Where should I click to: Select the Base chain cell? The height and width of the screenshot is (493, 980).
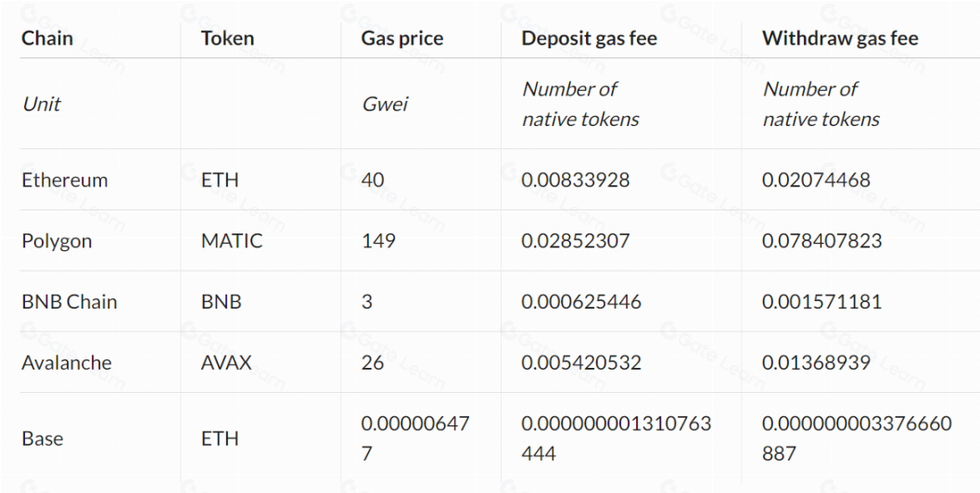point(43,438)
